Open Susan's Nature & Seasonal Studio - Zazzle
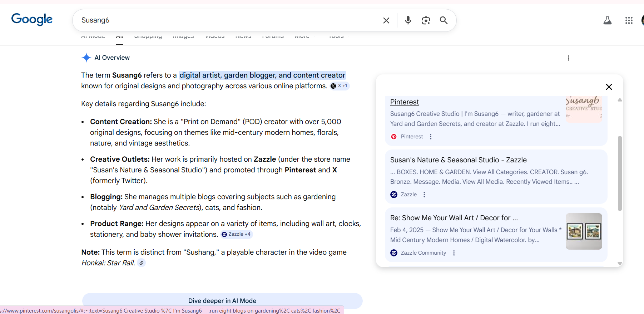 (459, 160)
